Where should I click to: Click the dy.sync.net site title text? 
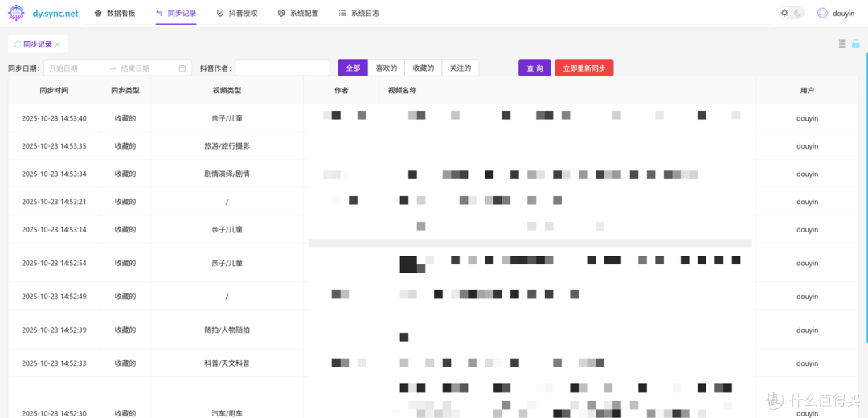55,14
